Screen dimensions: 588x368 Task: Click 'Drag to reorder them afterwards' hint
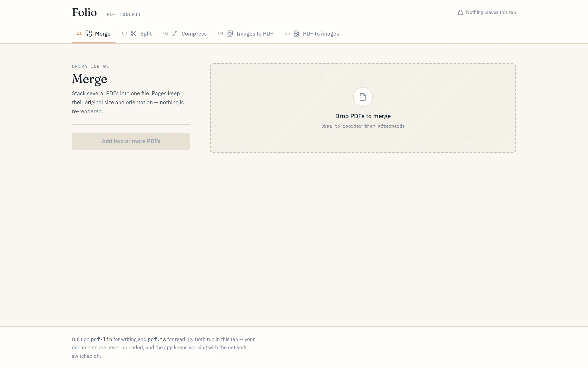click(x=363, y=126)
